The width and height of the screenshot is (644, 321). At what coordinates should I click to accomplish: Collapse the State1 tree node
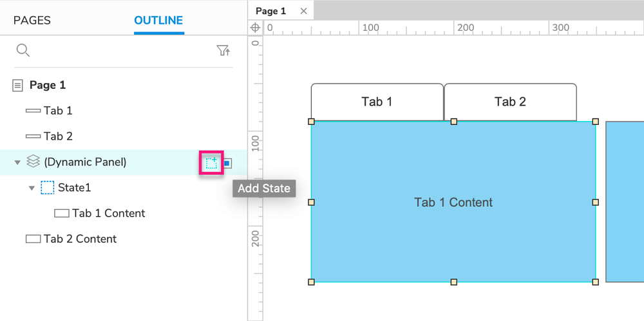pyautogui.click(x=32, y=188)
